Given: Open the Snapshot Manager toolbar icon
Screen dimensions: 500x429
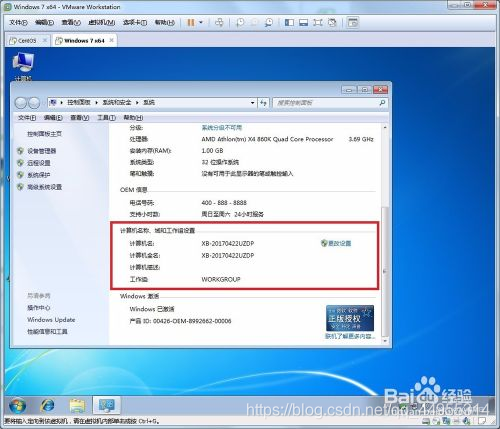Looking at the screenshot, I should point(269,23).
